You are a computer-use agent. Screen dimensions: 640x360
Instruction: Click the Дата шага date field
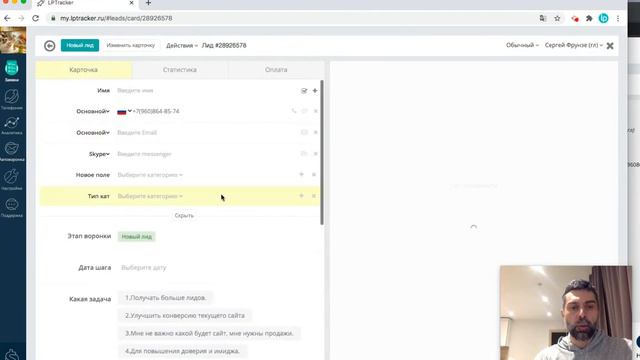click(x=144, y=268)
